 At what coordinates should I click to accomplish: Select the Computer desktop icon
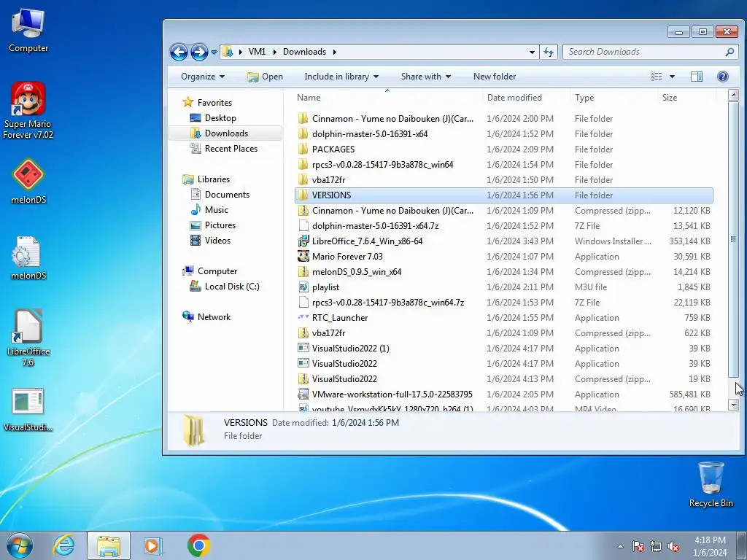click(28, 31)
